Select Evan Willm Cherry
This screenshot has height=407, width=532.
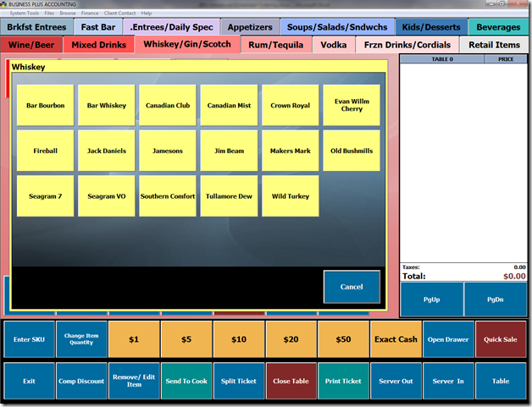click(352, 106)
